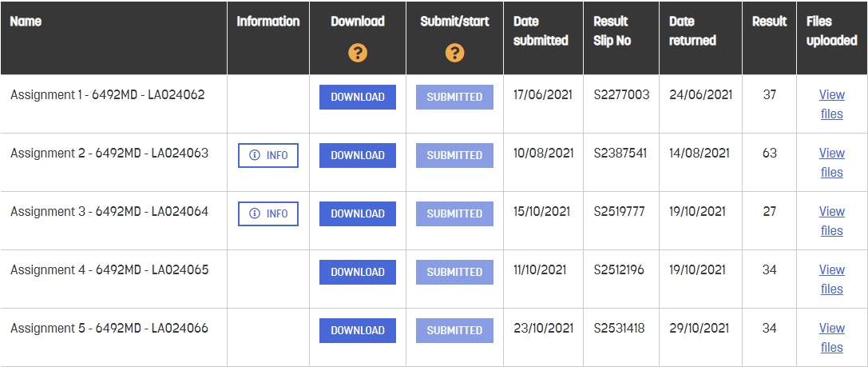This screenshot has height=367, width=868.
Task: View files uploaded for Assignment 3
Action: tap(831, 221)
